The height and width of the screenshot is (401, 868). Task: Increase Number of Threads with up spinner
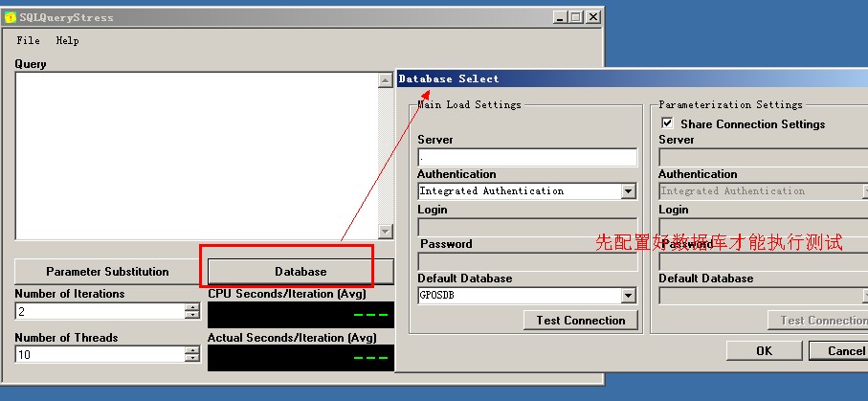(192, 350)
